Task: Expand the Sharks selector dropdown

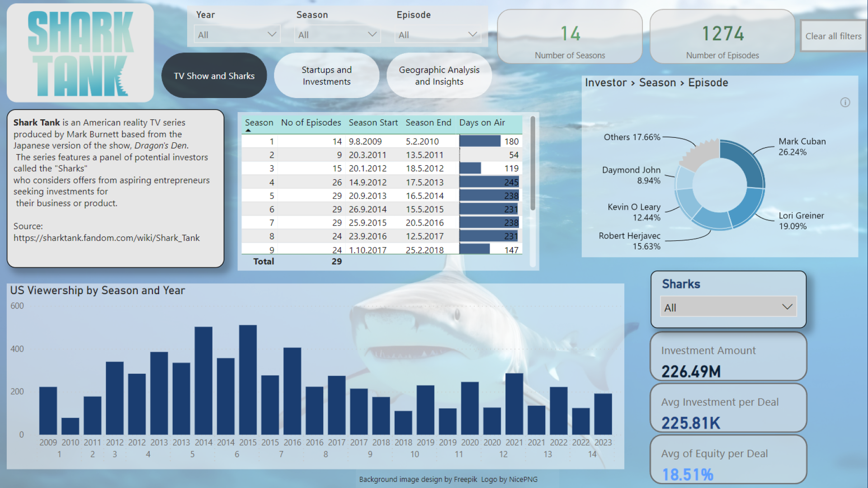Action: (728, 307)
